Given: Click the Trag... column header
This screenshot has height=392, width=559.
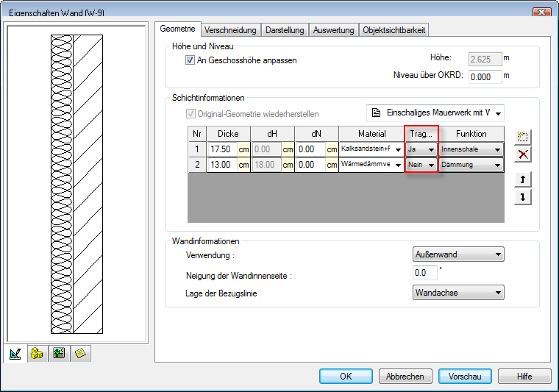Looking at the screenshot, I should [x=421, y=134].
